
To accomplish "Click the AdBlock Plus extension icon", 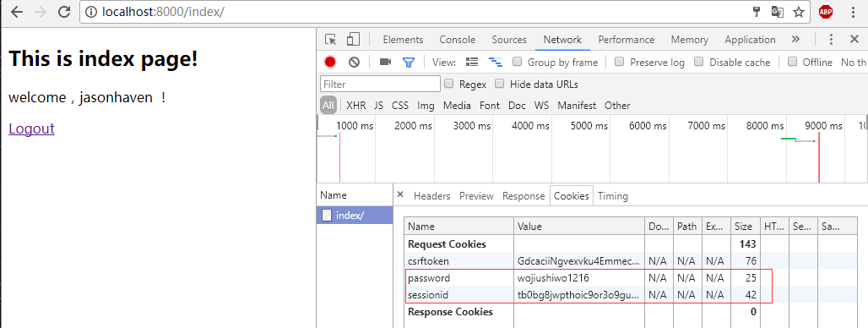I will pos(827,12).
